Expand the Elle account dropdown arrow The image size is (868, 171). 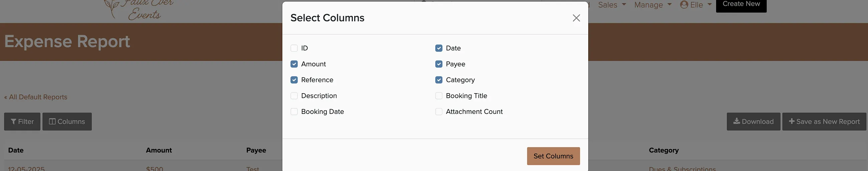pos(709,4)
